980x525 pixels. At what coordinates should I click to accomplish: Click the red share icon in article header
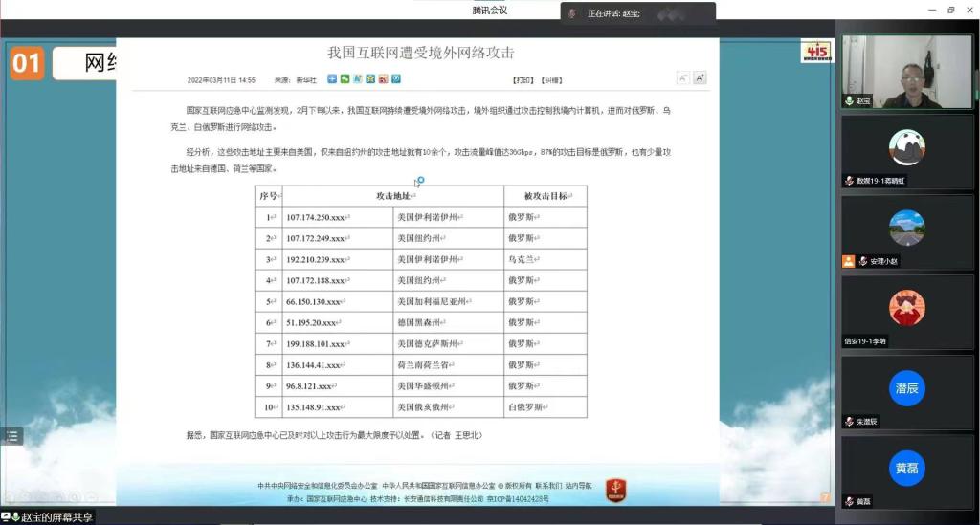click(383, 79)
